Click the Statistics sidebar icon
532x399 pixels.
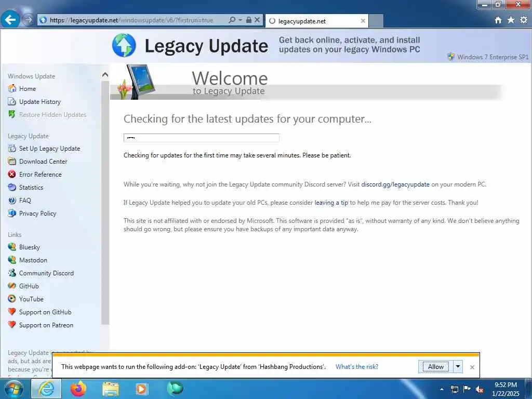12,187
